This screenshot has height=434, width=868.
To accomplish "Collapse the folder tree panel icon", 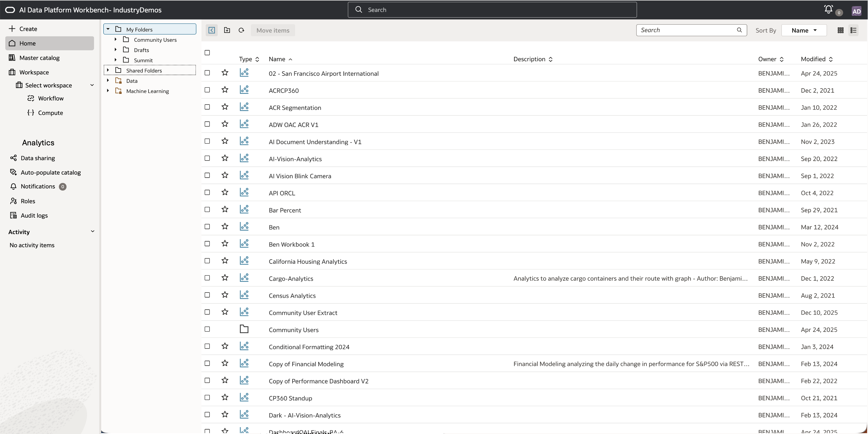I will 212,30.
